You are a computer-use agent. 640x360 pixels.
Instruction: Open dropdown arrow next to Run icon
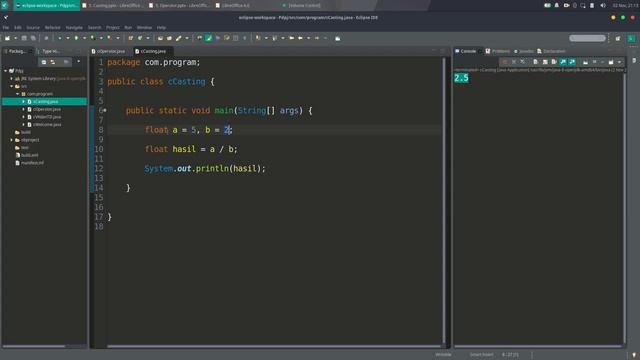[84, 38]
